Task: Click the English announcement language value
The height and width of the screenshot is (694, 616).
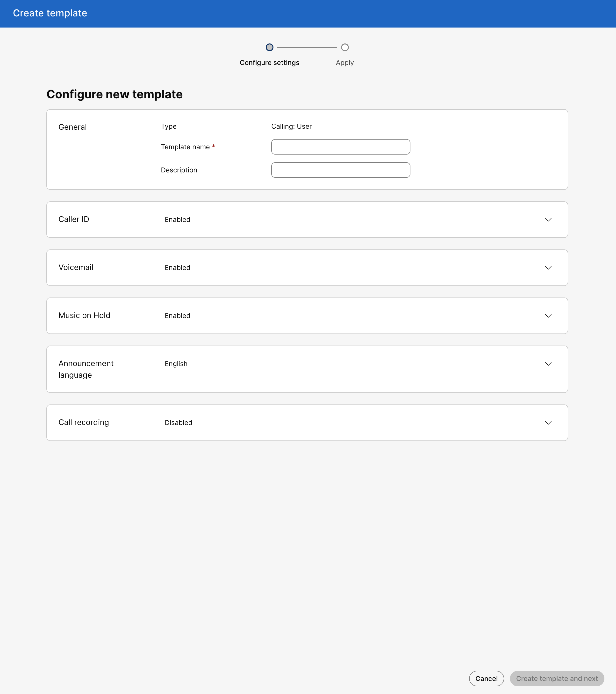Action: click(x=176, y=364)
